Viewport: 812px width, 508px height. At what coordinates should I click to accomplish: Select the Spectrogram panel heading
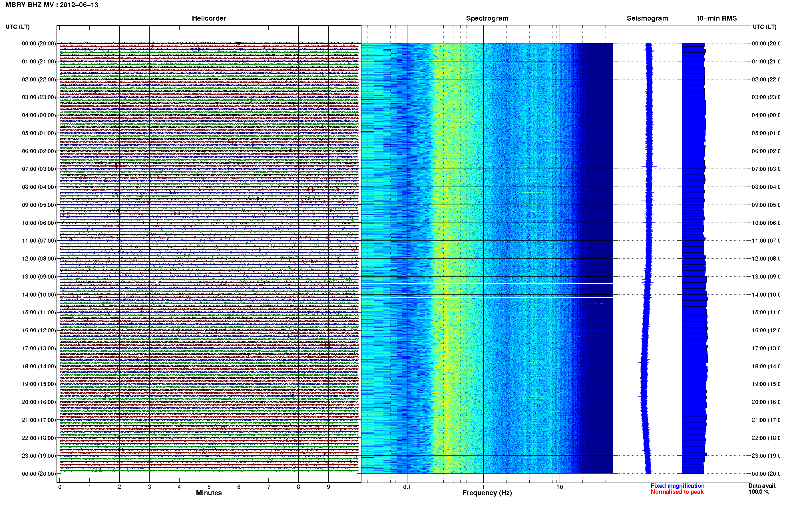[487, 18]
